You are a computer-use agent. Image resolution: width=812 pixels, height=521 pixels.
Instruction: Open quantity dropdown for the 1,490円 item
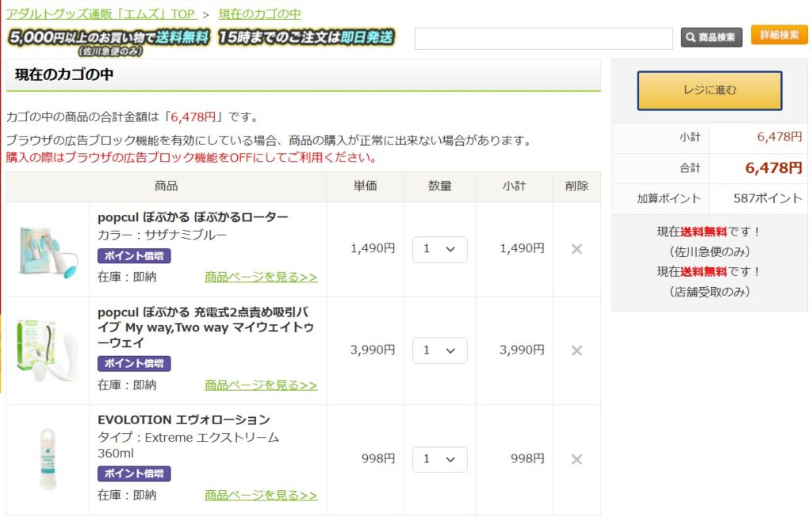click(x=439, y=249)
